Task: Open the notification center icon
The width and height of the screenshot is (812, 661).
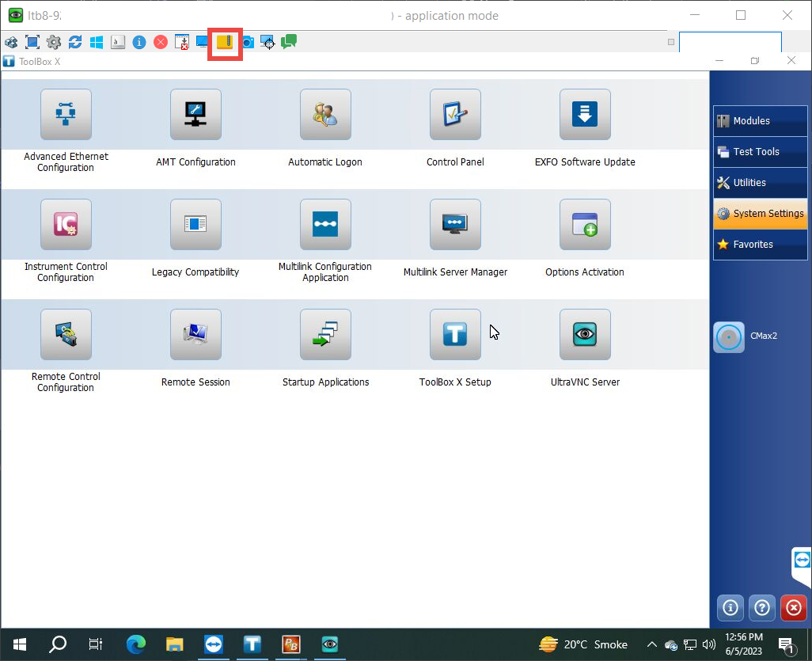Action: click(x=787, y=645)
